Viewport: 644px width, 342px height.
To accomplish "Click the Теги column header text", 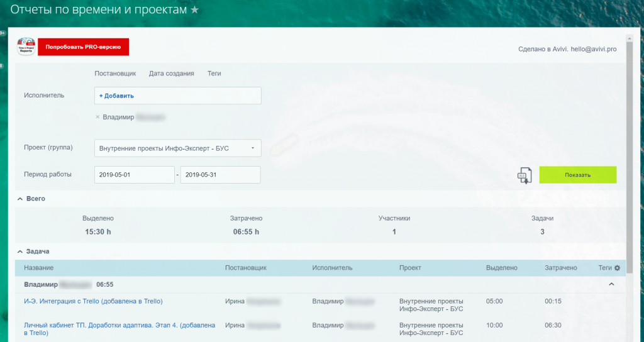I will click(x=605, y=268).
